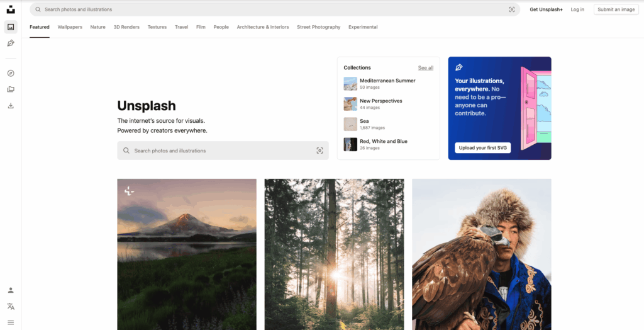Open the Illustrations pen icon in the sidebar
Image resolution: width=644 pixels, height=330 pixels.
click(x=11, y=43)
